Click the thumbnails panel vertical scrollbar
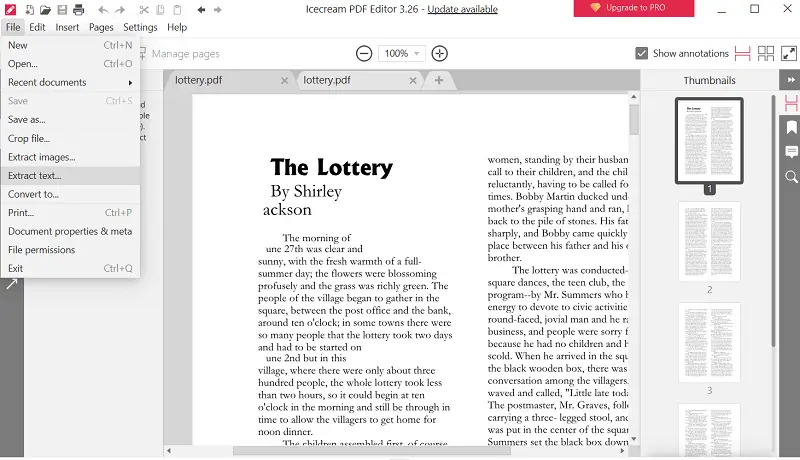 (x=773, y=221)
